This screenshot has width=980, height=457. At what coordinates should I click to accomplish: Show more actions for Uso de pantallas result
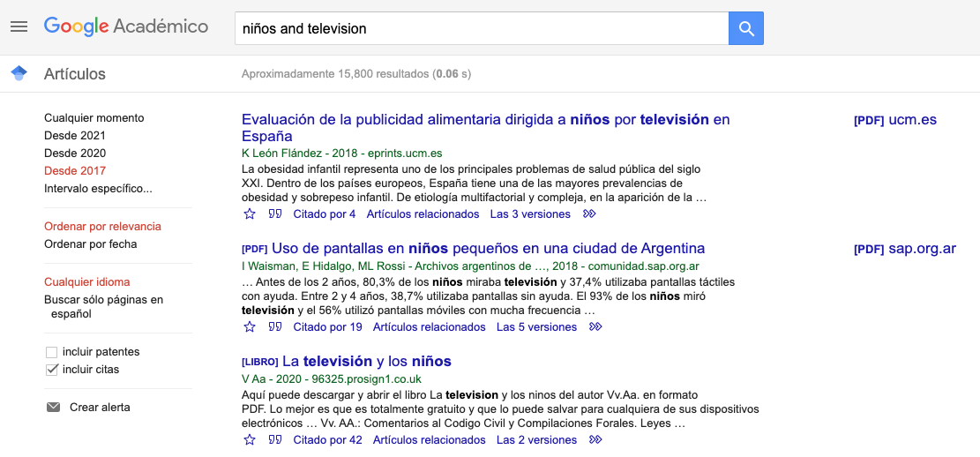596,327
